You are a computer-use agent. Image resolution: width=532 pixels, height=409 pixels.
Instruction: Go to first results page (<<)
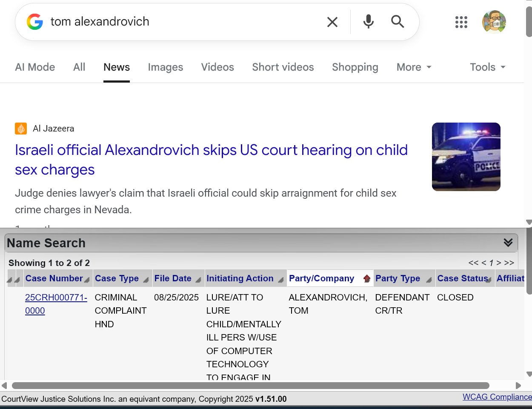pyautogui.click(x=473, y=263)
